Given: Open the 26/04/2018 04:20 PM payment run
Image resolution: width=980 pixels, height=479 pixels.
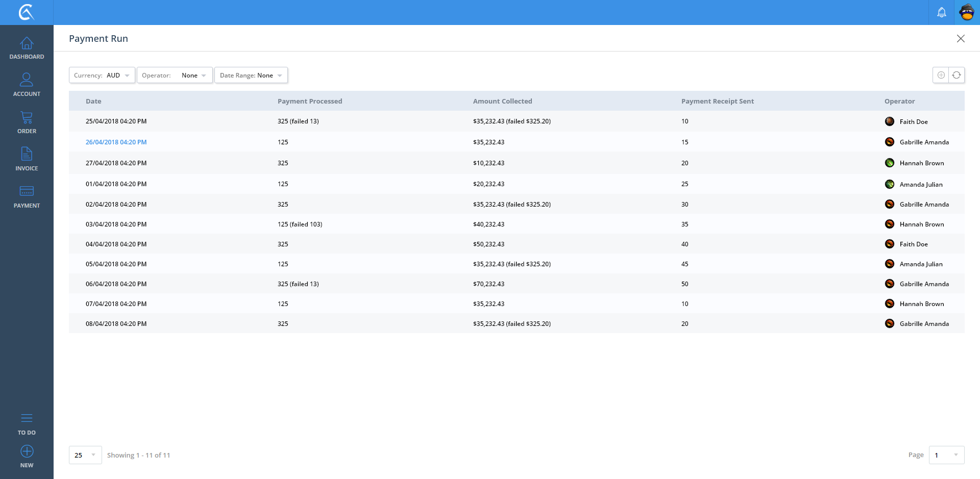Looking at the screenshot, I should point(116,142).
